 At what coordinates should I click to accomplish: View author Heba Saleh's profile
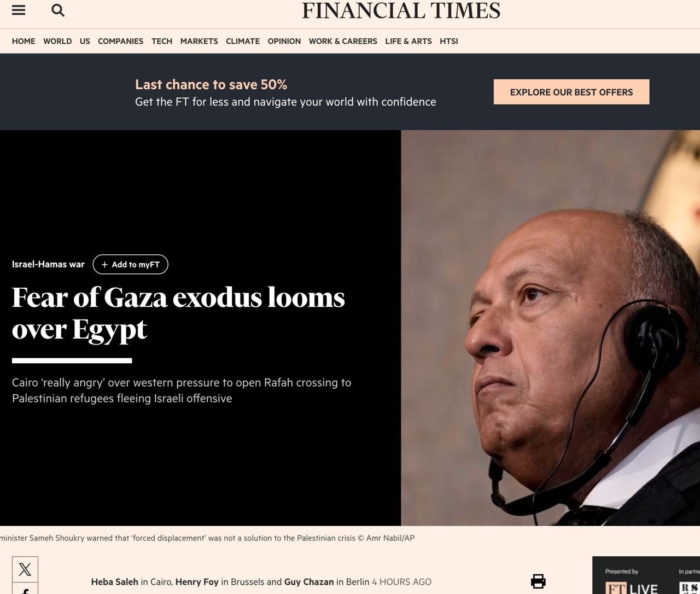point(115,582)
